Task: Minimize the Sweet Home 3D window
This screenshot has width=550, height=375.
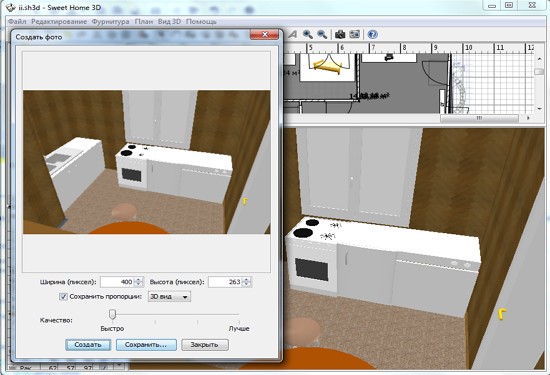Action: [x=492, y=5]
